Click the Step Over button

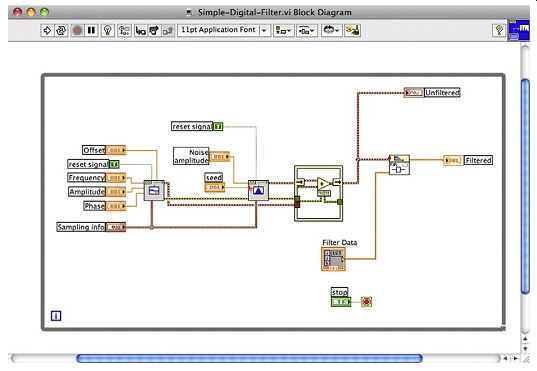pos(154,30)
